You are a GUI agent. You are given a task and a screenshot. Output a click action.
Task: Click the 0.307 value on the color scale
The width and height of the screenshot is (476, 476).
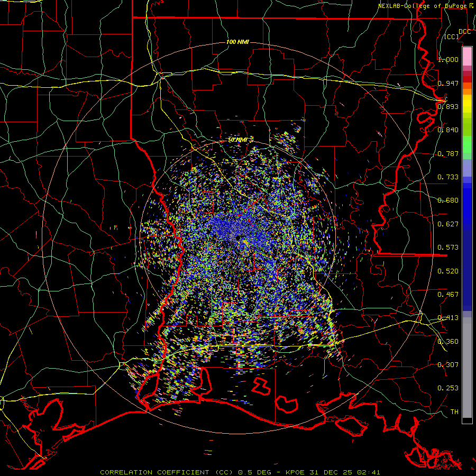[x=448, y=364]
